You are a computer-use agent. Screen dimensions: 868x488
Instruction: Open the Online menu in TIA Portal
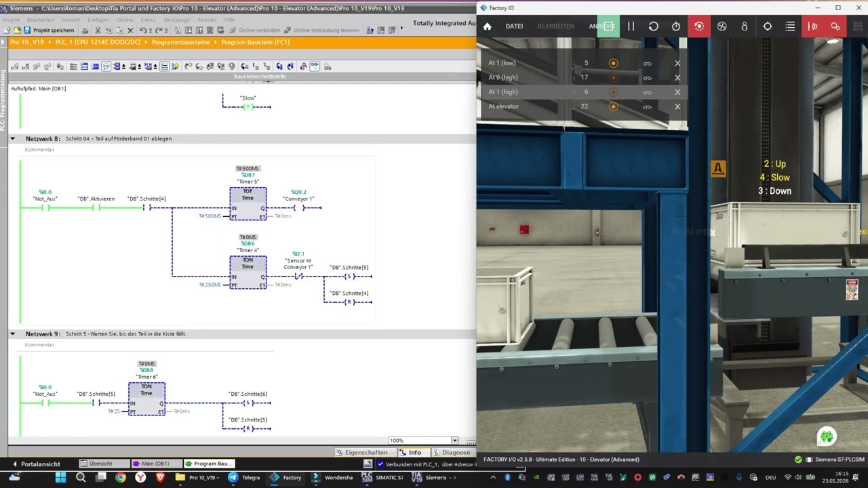pos(125,20)
